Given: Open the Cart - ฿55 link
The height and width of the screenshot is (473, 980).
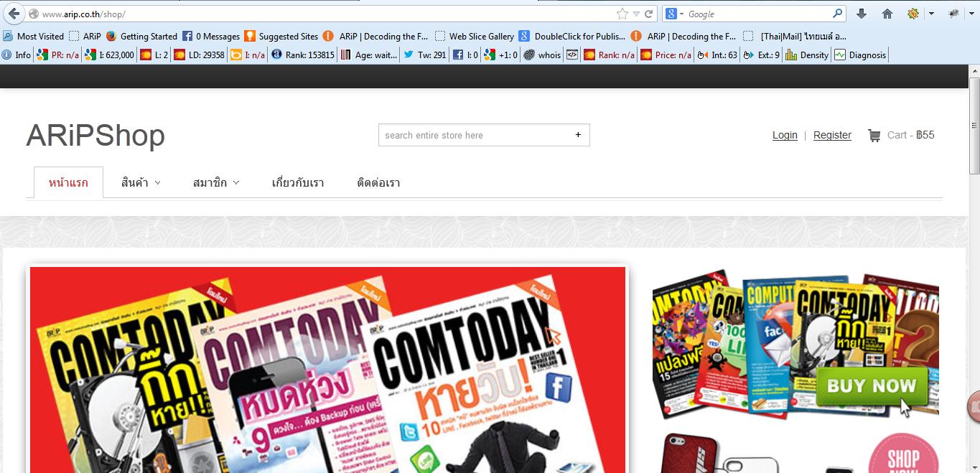Looking at the screenshot, I should click(x=910, y=135).
